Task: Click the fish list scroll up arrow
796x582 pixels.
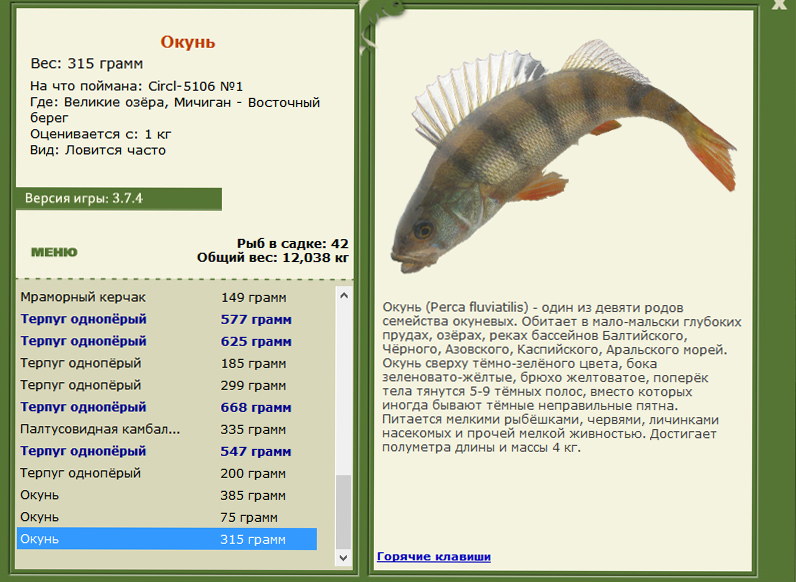Action: click(x=344, y=295)
